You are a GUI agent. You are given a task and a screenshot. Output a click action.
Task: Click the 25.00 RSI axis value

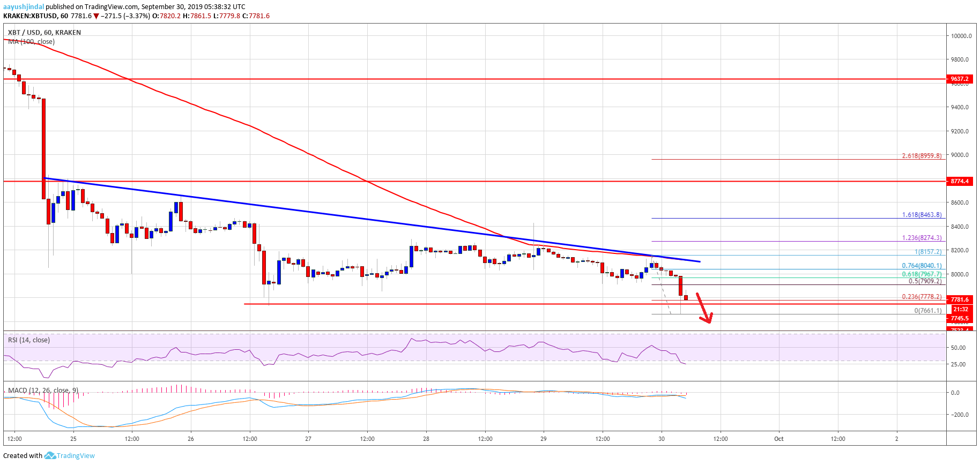click(958, 364)
